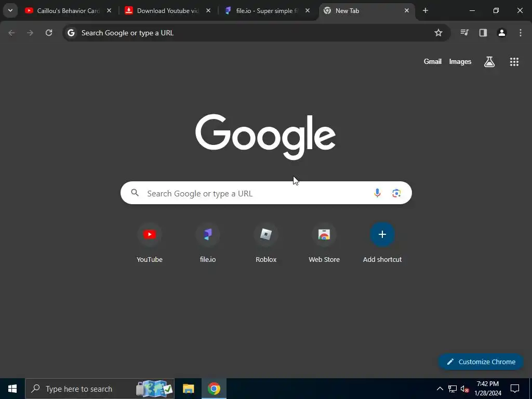Click the Google logo
This screenshot has width=532, height=399.
265,137
